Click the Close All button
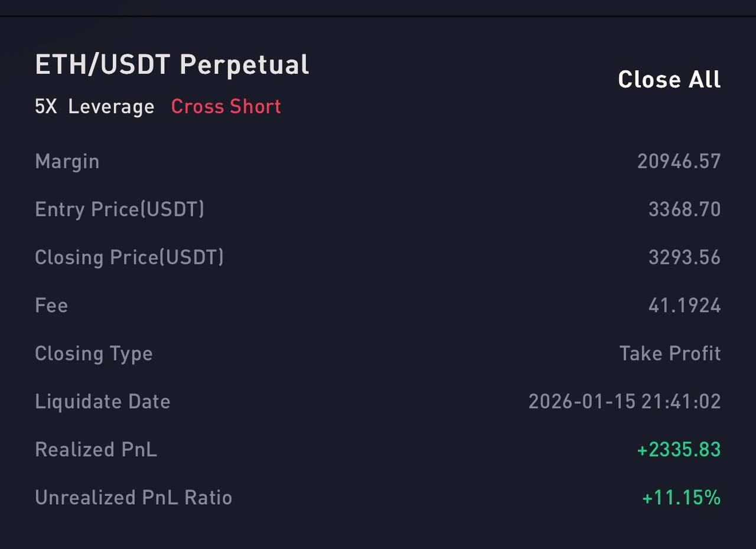756x549 pixels. pyautogui.click(x=669, y=80)
